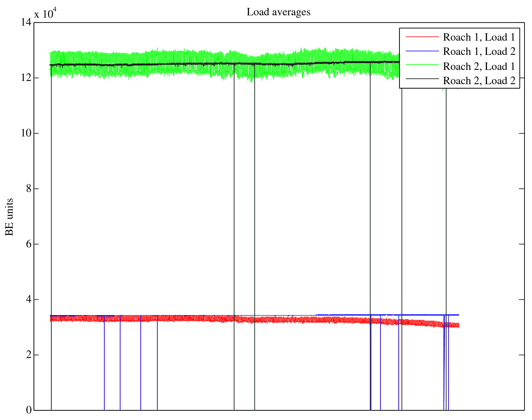This screenshot has width=532, height=420.
Task: Click the y-axis tick label 4
Action: 28,299
